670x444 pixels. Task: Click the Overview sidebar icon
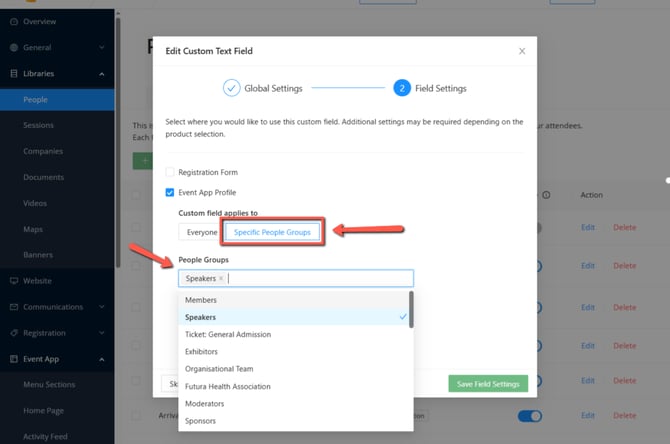point(14,21)
